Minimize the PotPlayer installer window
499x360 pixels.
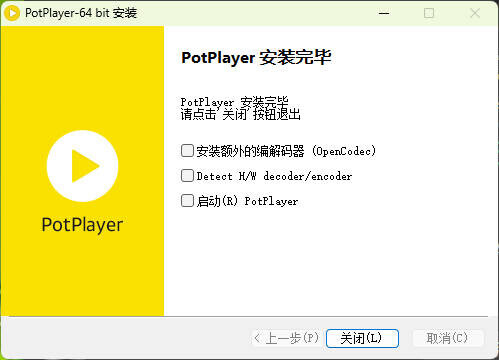[384, 13]
